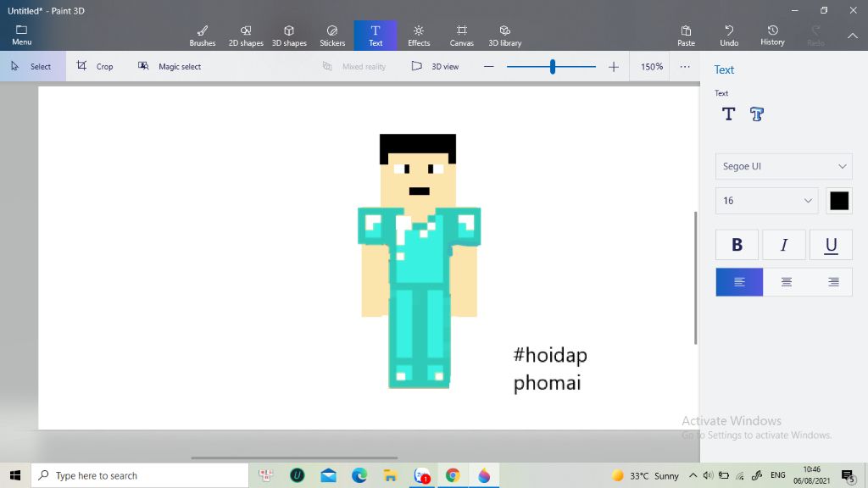Screen dimensions: 868x488
Task: Click the zoom slider handle
Action: point(553,67)
